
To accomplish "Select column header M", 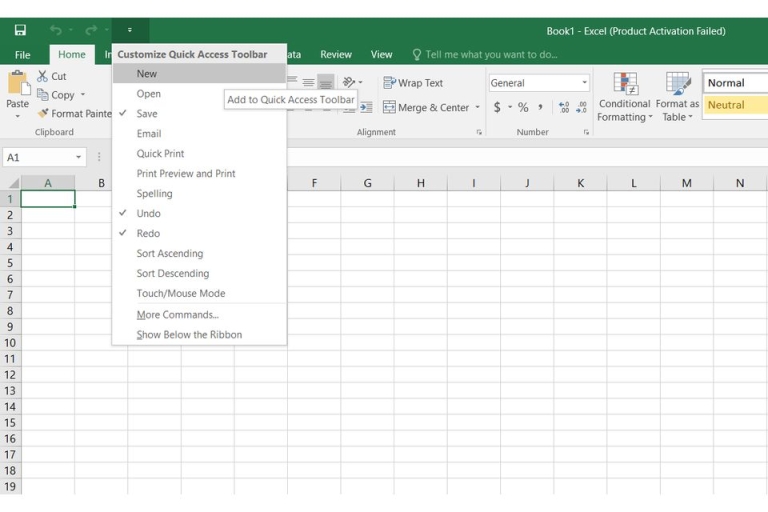I will click(687, 183).
